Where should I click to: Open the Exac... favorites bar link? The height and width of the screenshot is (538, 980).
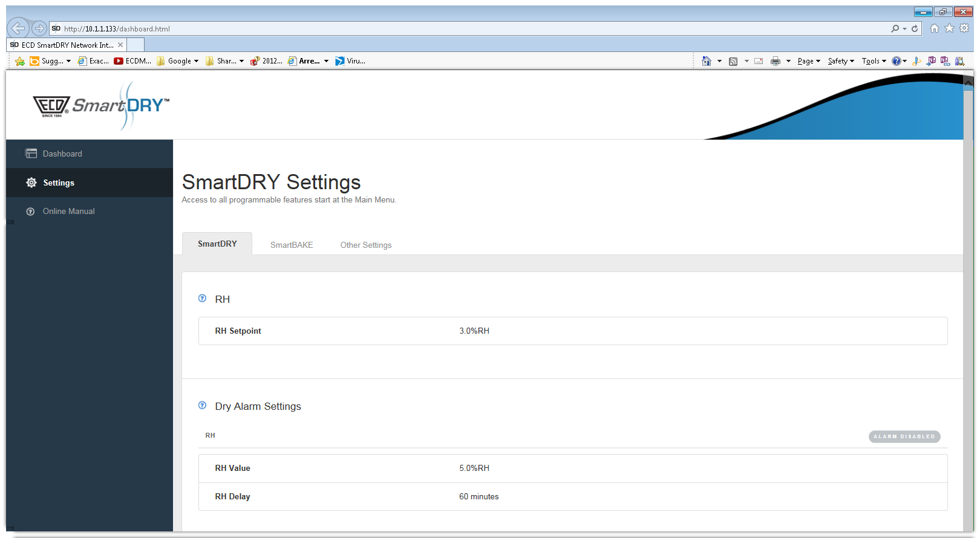tap(94, 61)
